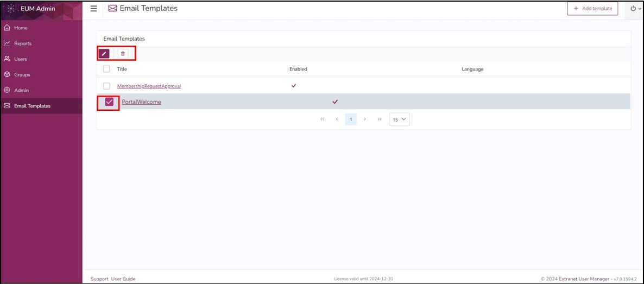Click the Email Templates envelope icon in sidebar

coord(7,106)
